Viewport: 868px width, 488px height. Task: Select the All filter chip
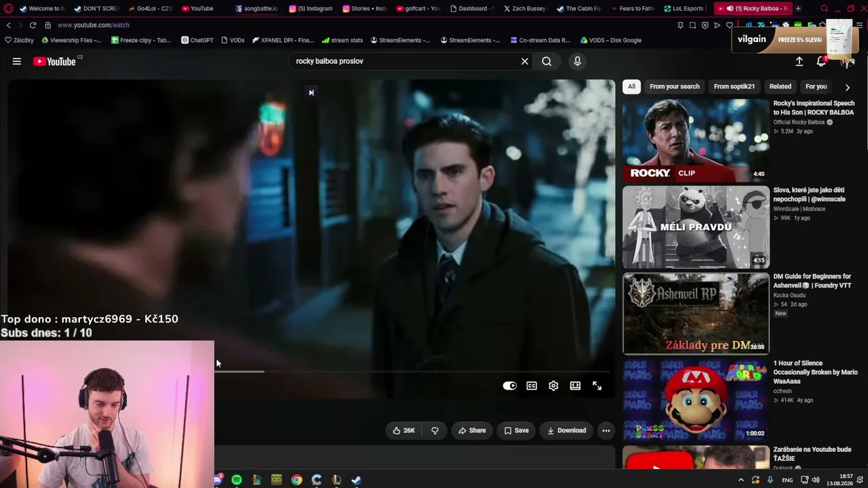click(x=631, y=87)
